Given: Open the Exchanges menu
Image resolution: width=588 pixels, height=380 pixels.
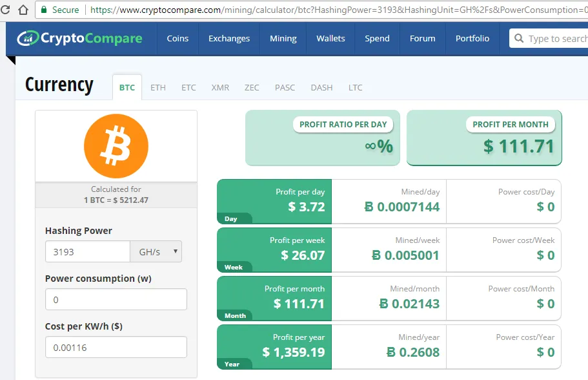Looking at the screenshot, I should point(229,39).
